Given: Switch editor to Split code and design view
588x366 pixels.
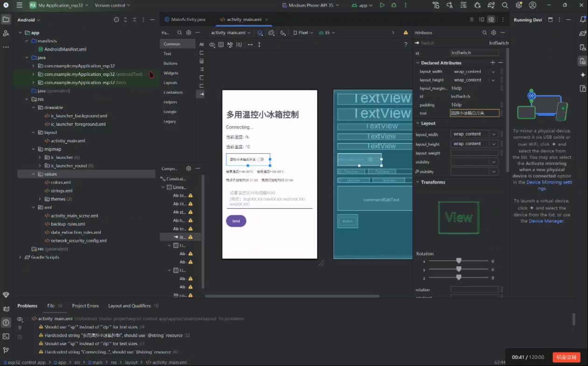Looking at the screenshot, I should (x=481, y=19).
